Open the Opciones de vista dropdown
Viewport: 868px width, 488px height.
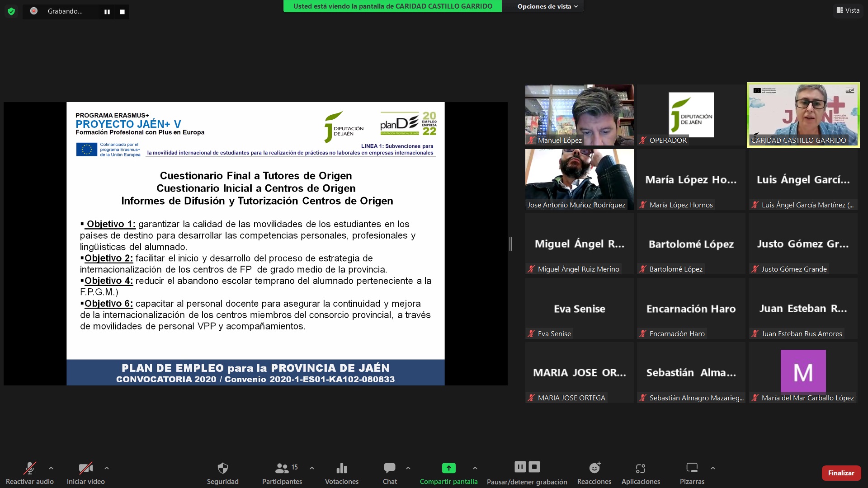(x=547, y=6)
